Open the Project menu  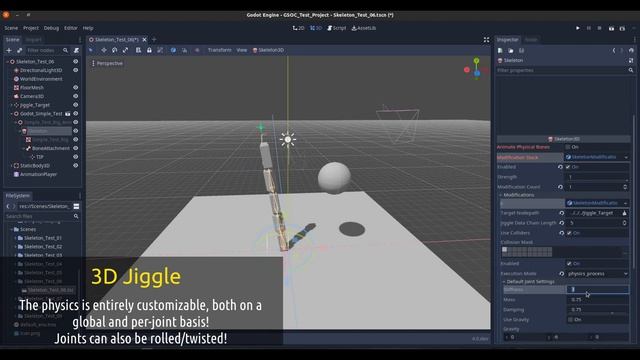tap(31, 28)
